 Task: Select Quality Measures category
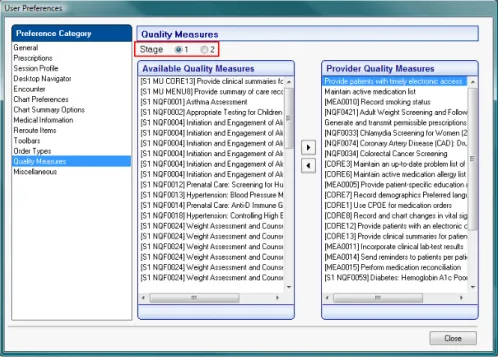click(71, 161)
